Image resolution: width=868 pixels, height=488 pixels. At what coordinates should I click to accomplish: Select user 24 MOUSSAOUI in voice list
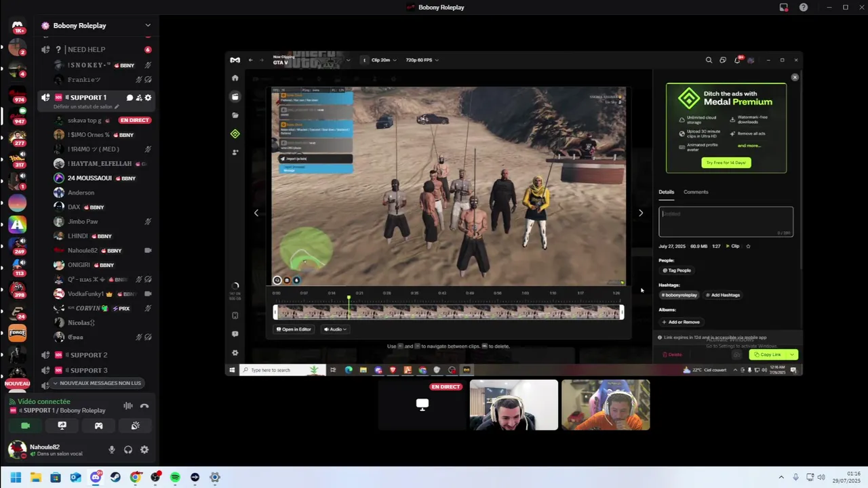[103, 178]
